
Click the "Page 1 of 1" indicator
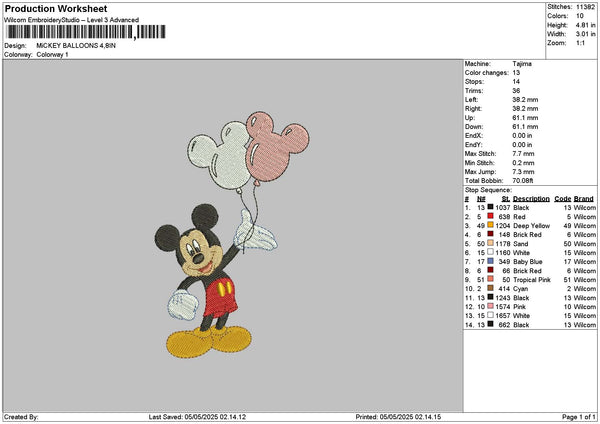[579, 417]
